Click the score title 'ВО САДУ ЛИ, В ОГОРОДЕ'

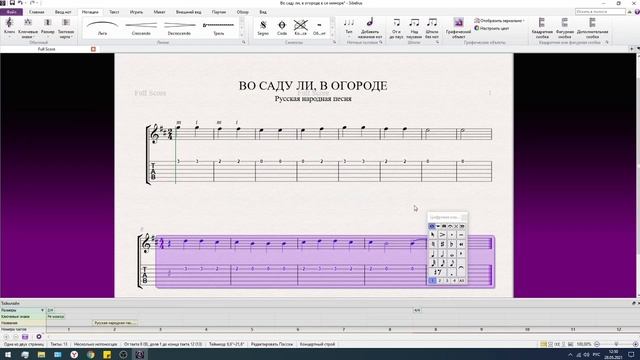point(313,86)
